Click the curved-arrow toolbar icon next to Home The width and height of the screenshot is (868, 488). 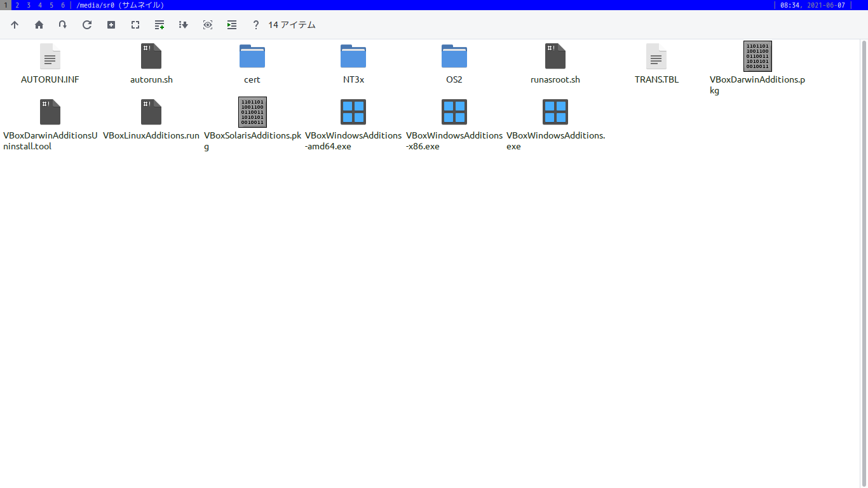click(x=63, y=25)
